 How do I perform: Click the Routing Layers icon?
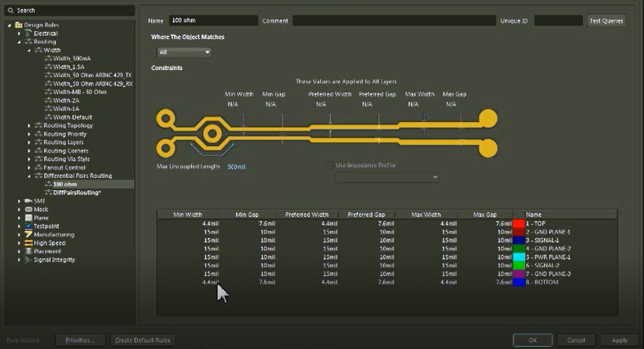coord(39,142)
